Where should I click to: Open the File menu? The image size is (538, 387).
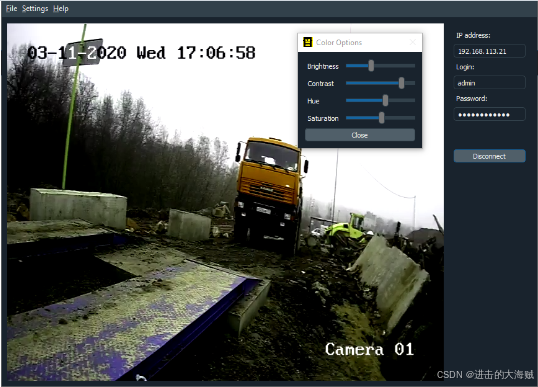coord(11,9)
